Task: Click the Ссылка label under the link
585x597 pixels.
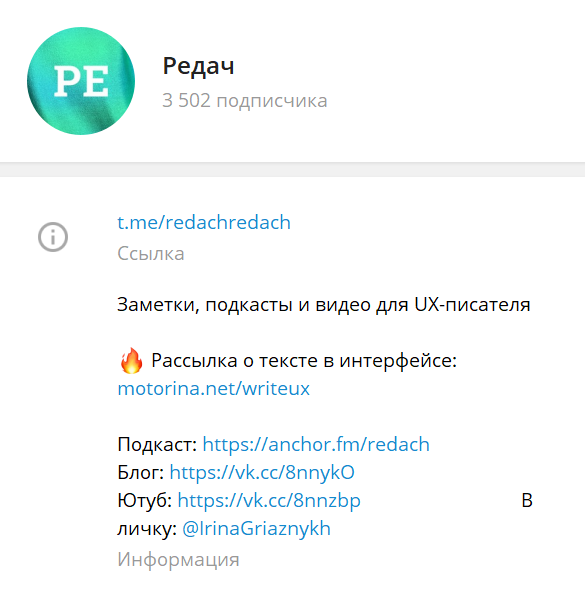Action: point(151,254)
